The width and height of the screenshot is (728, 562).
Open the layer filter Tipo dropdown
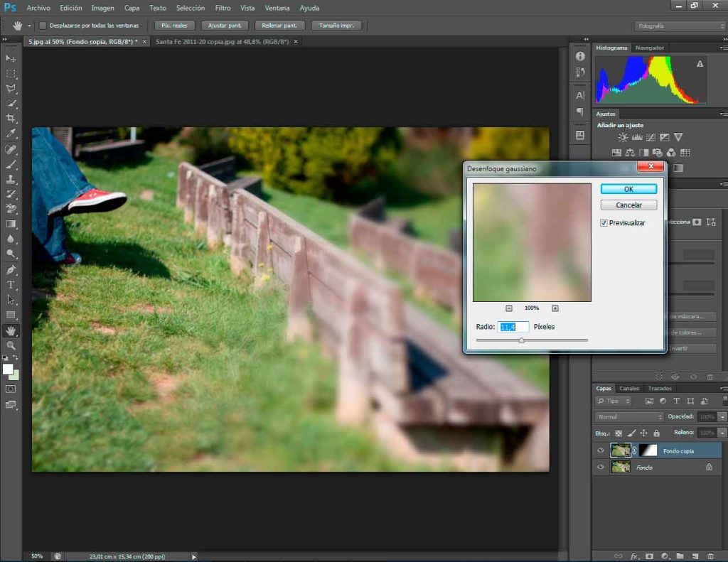614,401
